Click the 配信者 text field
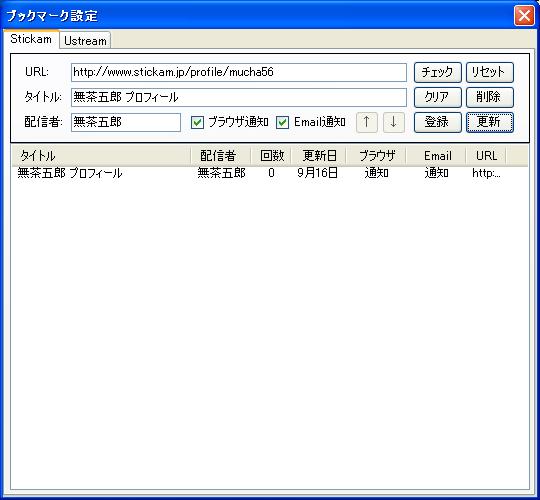540x500 pixels. pos(126,122)
